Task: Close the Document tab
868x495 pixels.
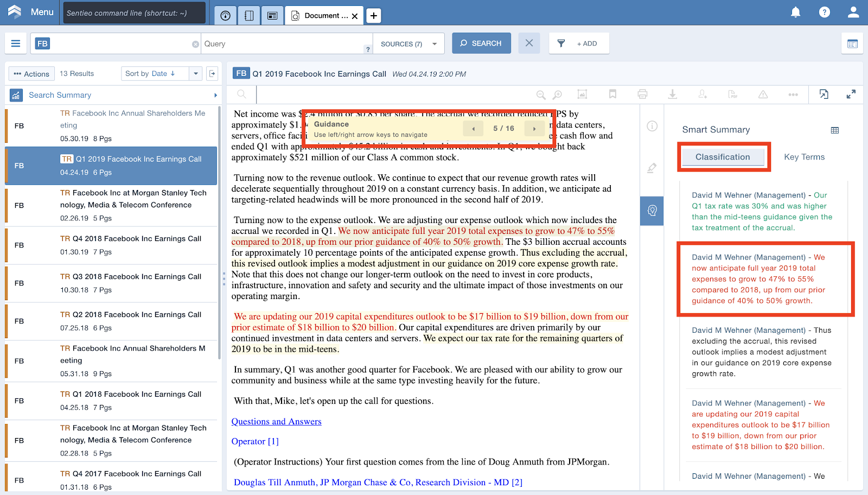Action: point(355,16)
